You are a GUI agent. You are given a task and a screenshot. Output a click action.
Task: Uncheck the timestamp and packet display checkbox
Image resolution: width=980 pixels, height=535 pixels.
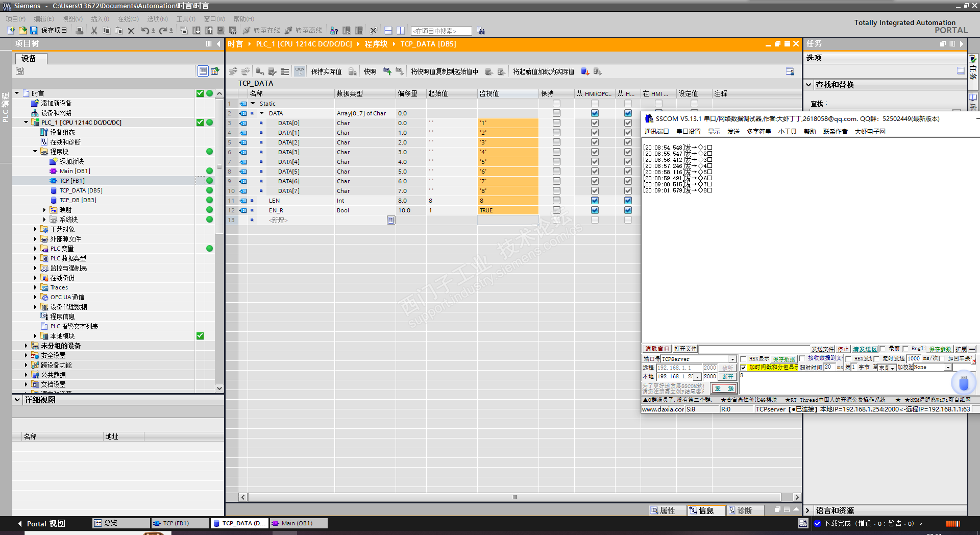click(x=744, y=368)
